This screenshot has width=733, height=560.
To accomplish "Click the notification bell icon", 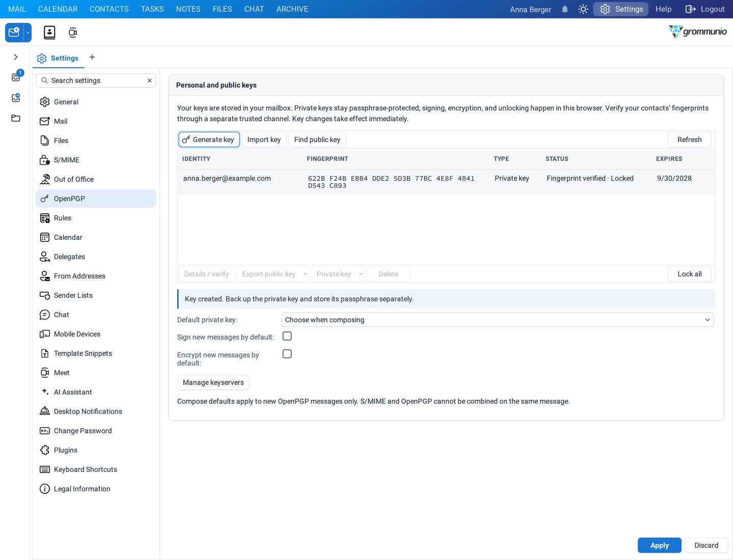I will pyautogui.click(x=565, y=9).
